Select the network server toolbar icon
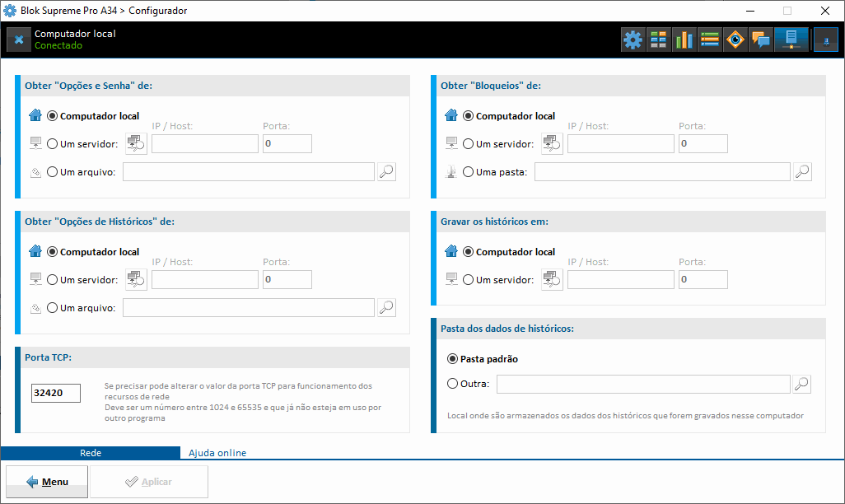Screen dimensions: 845x504 791,40
